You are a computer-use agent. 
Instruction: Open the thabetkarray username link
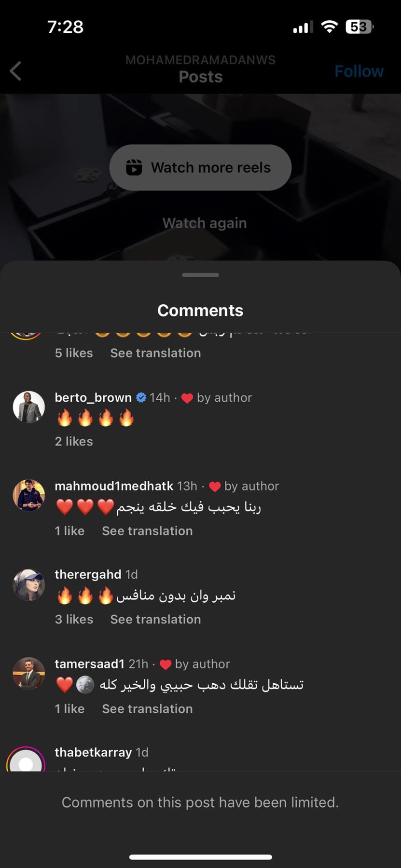coord(93,752)
